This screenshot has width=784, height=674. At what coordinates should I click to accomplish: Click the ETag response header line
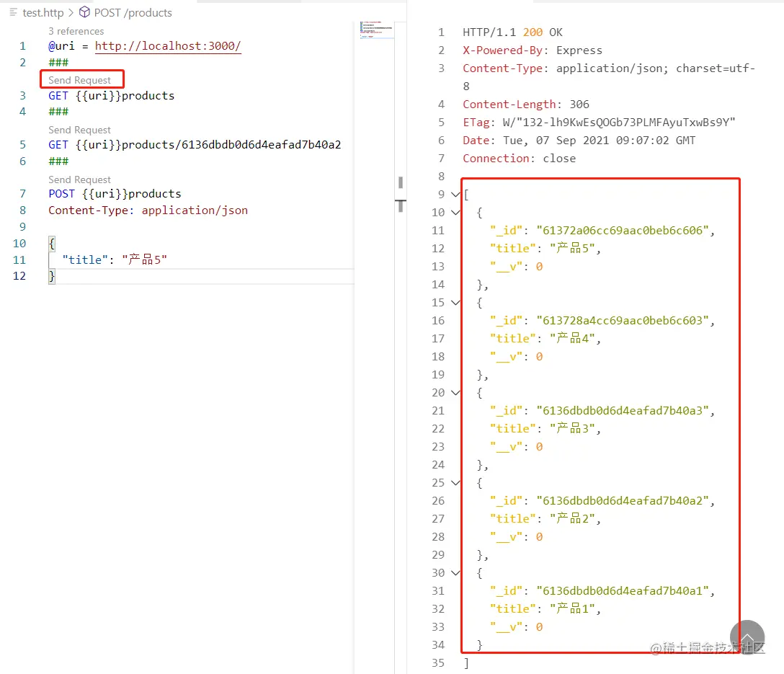(599, 123)
